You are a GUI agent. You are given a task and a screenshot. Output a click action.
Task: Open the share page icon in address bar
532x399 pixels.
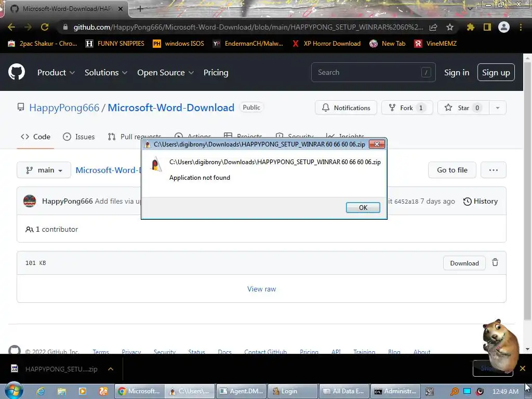[x=433, y=27]
